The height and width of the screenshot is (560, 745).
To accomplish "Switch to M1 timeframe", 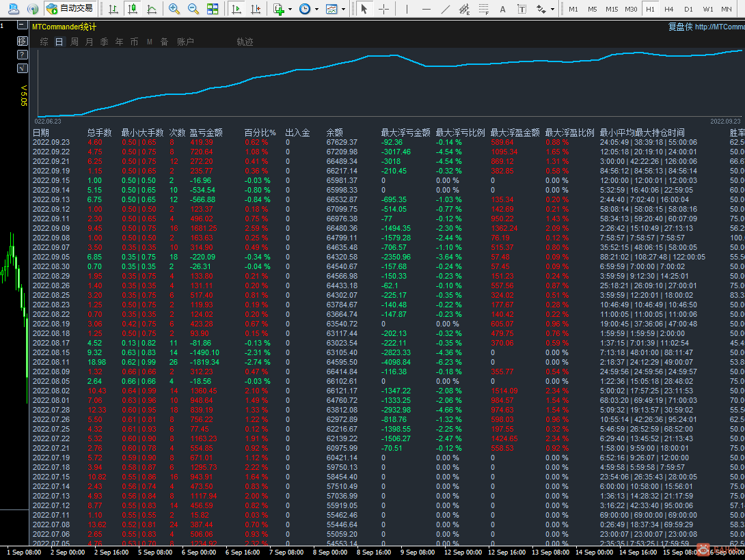I will (573, 9).
